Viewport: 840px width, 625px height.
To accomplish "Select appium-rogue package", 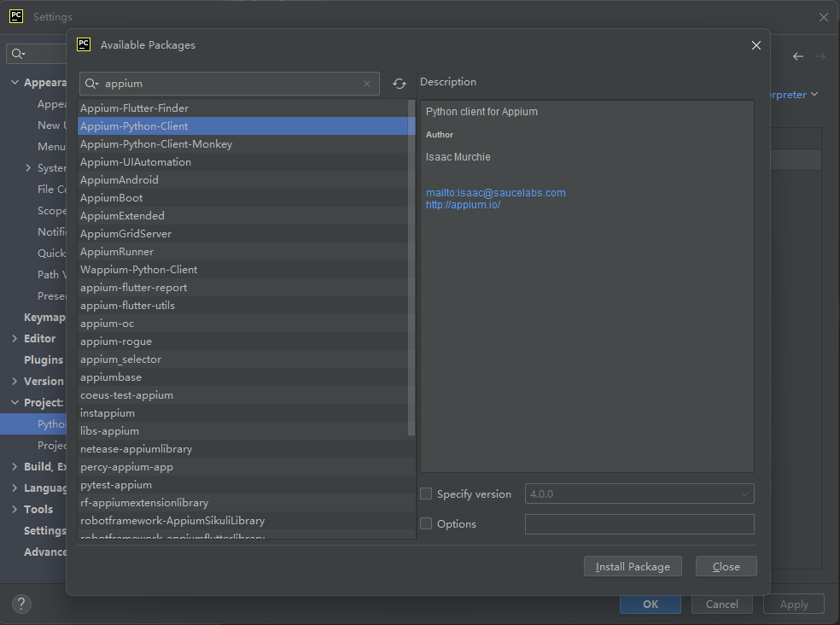I will click(242, 342).
